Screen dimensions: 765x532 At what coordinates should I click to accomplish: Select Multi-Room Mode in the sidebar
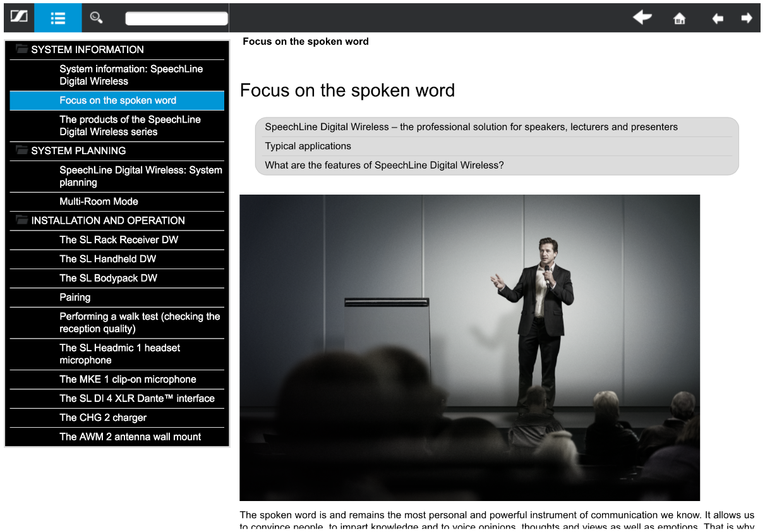click(99, 202)
